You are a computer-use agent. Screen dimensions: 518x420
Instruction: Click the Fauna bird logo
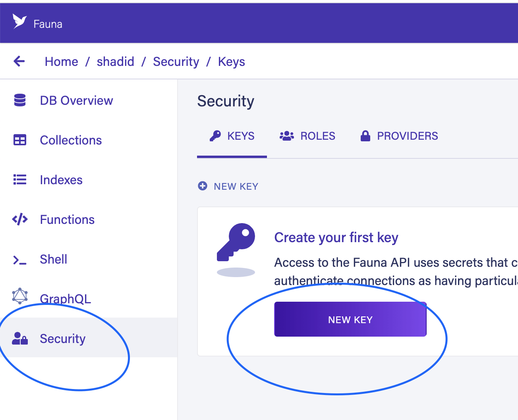click(x=19, y=21)
